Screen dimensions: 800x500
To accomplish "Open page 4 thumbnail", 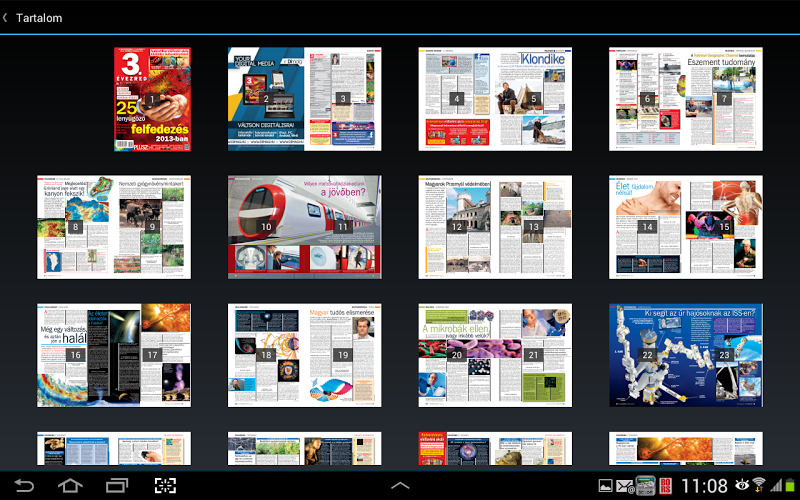I will click(457, 99).
